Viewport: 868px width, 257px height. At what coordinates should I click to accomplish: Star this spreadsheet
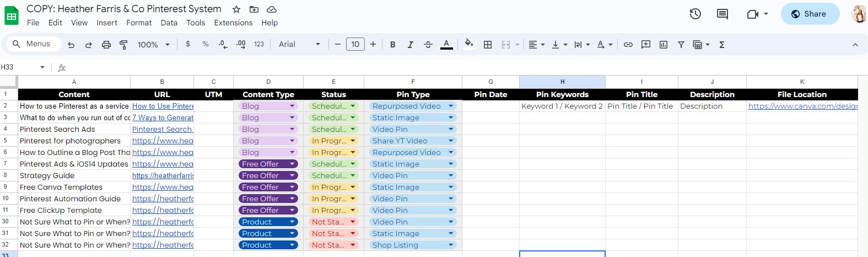[236, 9]
